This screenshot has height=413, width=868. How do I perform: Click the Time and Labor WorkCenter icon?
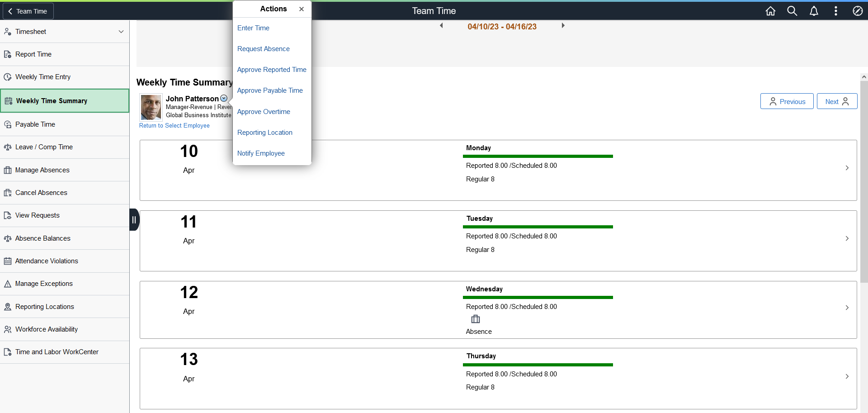pos(8,352)
